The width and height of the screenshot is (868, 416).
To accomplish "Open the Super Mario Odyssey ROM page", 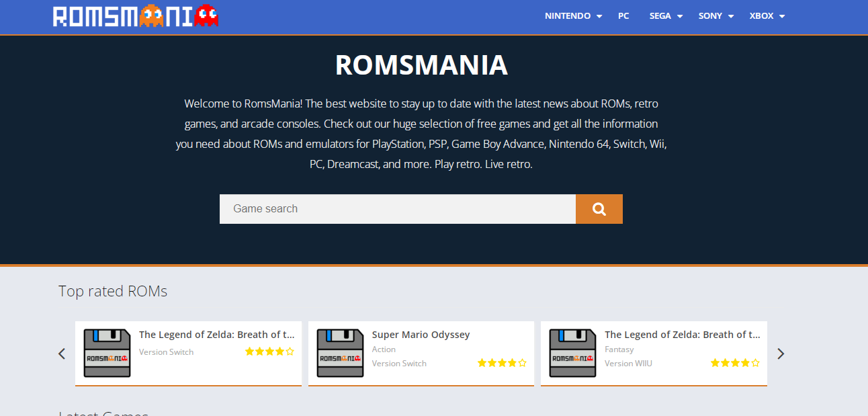I will (x=421, y=334).
